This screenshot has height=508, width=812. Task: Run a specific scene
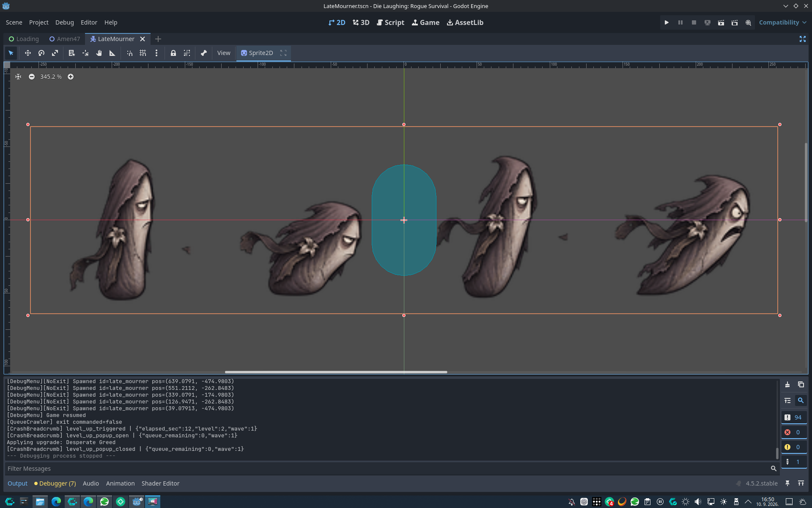(734, 22)
